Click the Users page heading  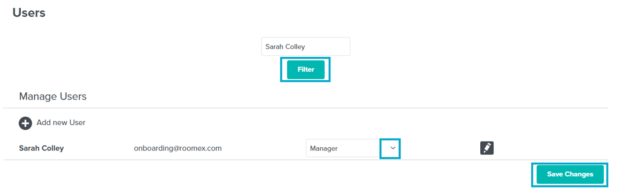pyautogui.click(x=29, y=13)
